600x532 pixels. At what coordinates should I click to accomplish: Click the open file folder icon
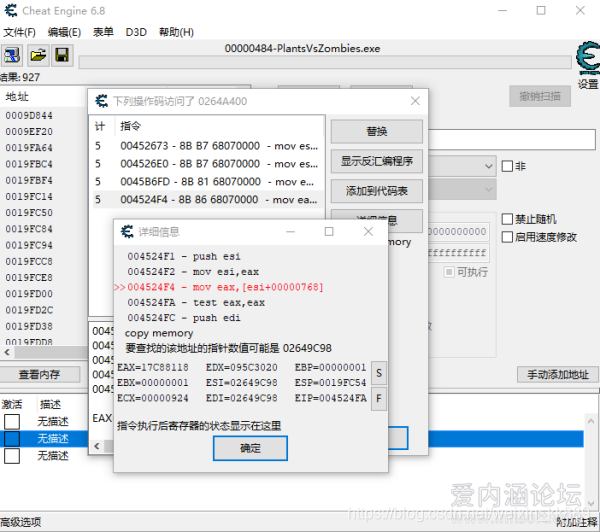point(38,55)
